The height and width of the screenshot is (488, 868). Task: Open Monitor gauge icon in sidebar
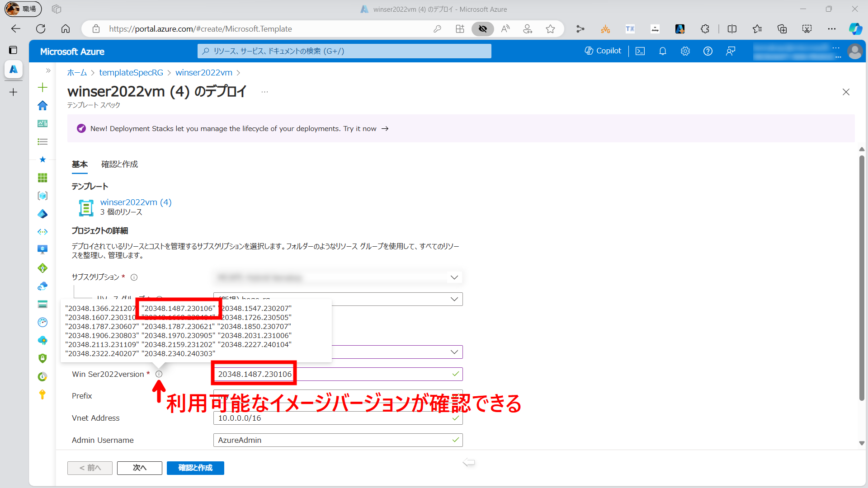pyautogui.click(x=42, y=322)
